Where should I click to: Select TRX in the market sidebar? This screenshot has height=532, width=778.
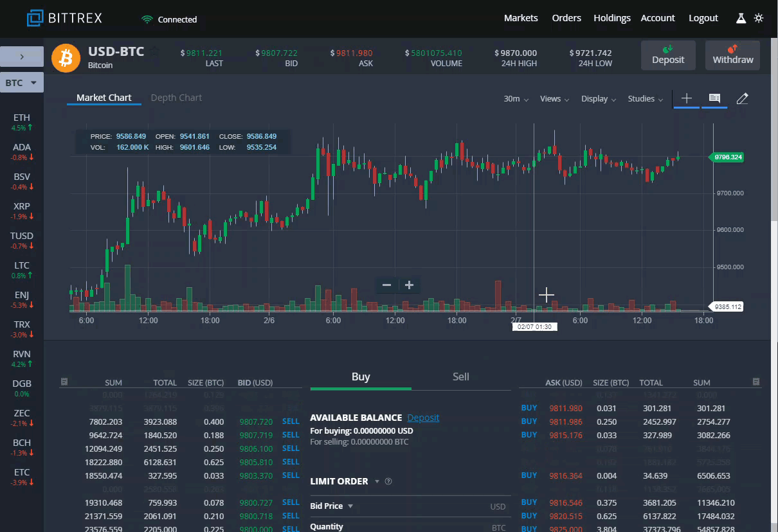(22, 329)
